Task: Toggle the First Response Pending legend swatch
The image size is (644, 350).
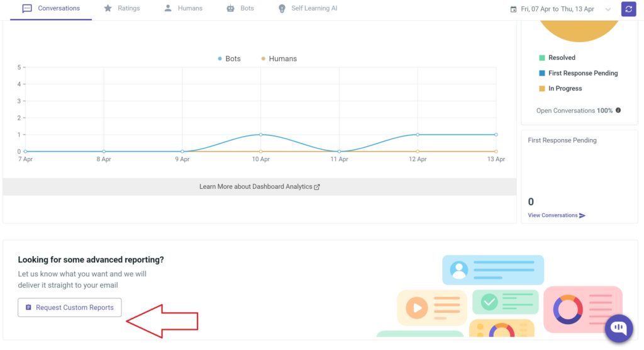Action: (541, 73)
